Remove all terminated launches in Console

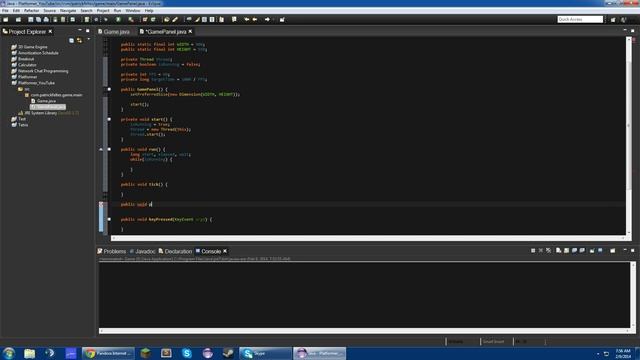pos(549,251)
